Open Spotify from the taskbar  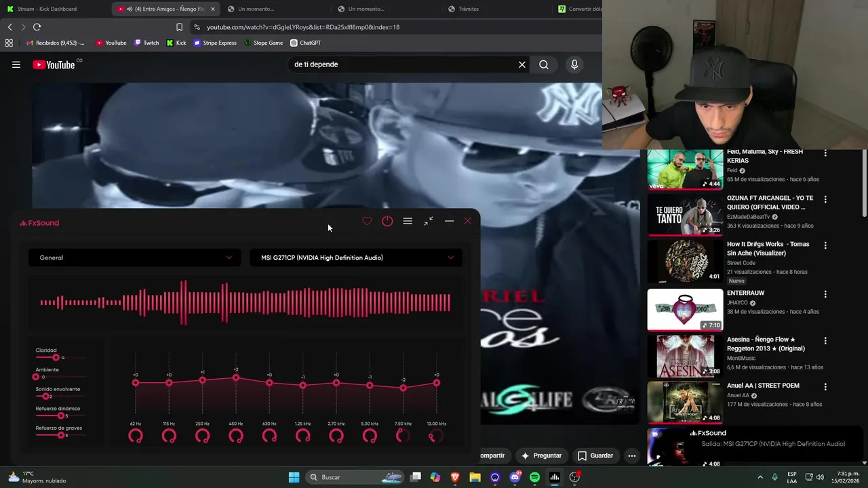pos(534,477)
